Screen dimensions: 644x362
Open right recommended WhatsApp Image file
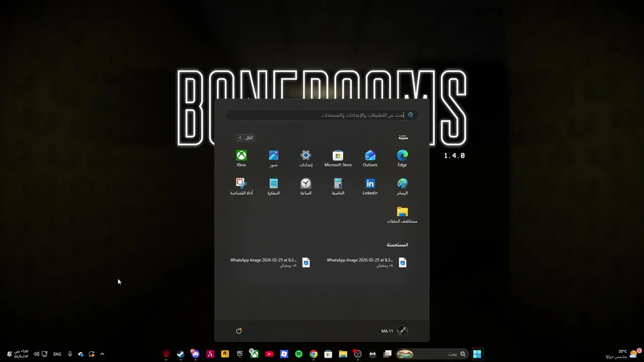[x=367, y=262]
